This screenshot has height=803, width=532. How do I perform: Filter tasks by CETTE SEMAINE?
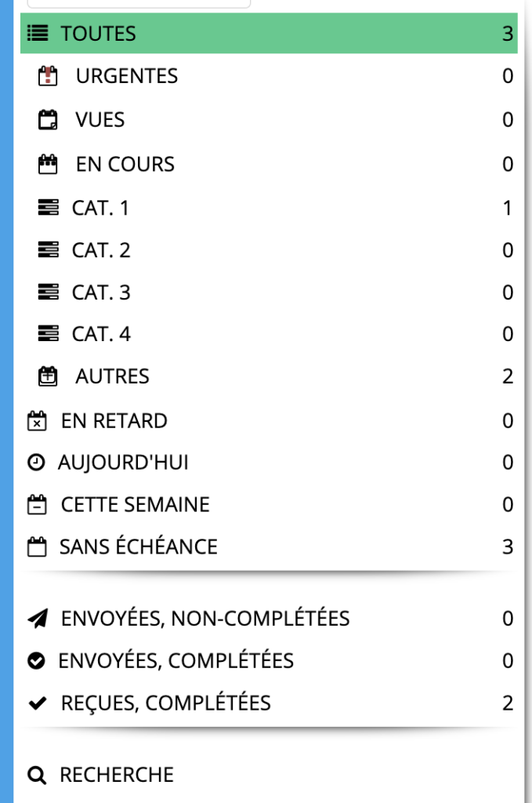269,504
